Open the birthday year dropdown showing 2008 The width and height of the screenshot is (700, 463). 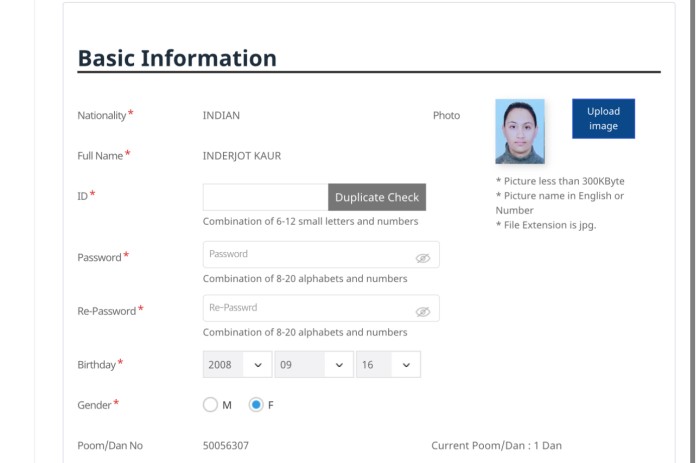click(x=237, y=365)
